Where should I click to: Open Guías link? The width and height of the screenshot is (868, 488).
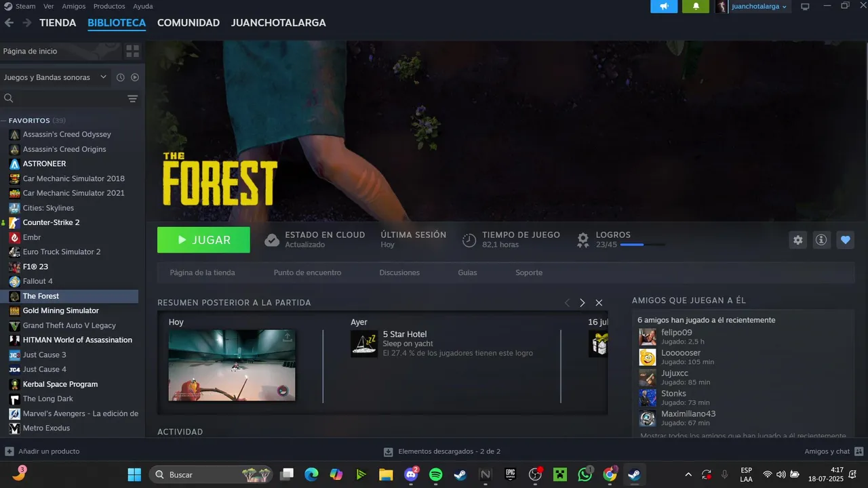pyautogui.click(x=467, y=272)
